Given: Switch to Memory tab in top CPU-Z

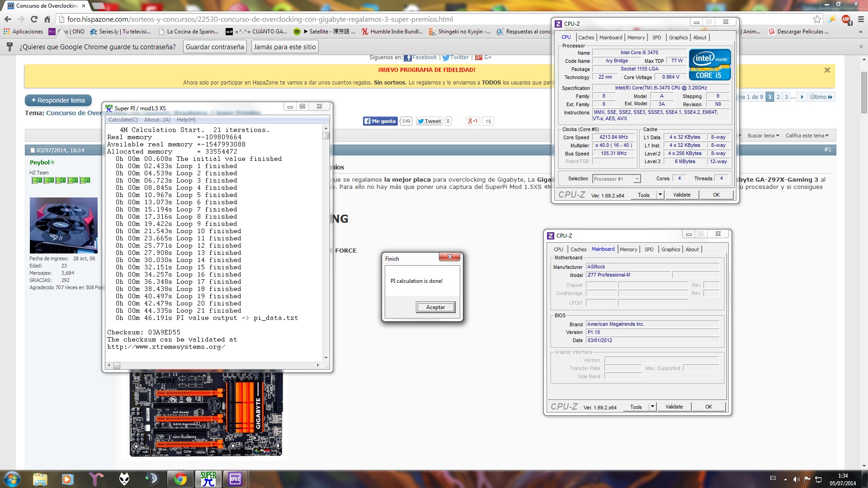Looking at the screenshot, I should pos(636,38).
